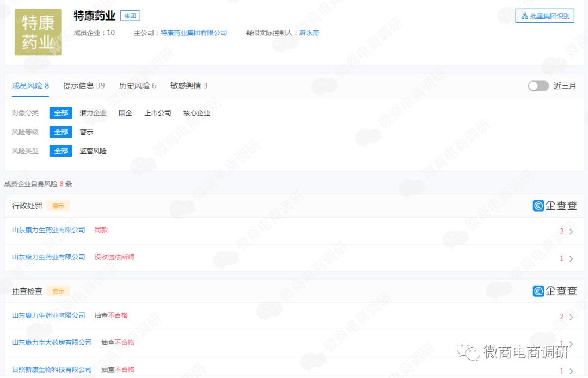Image resolution: width=588 pixels, height=378 pixels.
Task: Click the count 3 in the 罚款 row
Action: [x=562, y=231]
